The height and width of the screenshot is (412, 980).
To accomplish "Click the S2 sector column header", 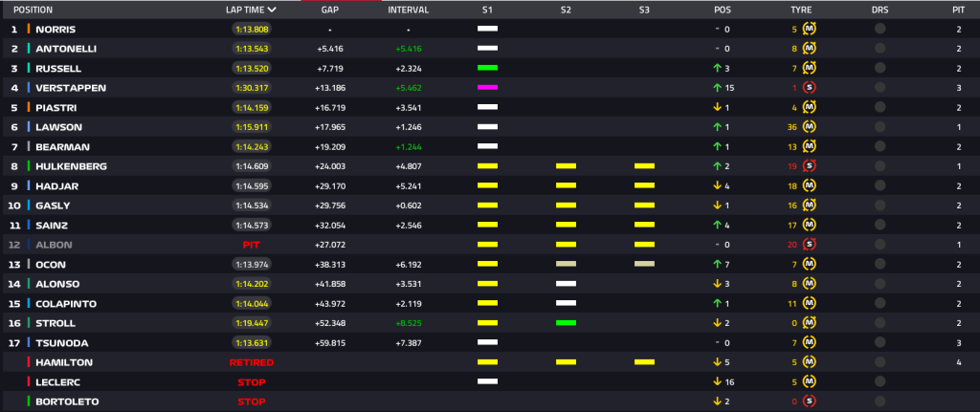I will pos(566,10).
